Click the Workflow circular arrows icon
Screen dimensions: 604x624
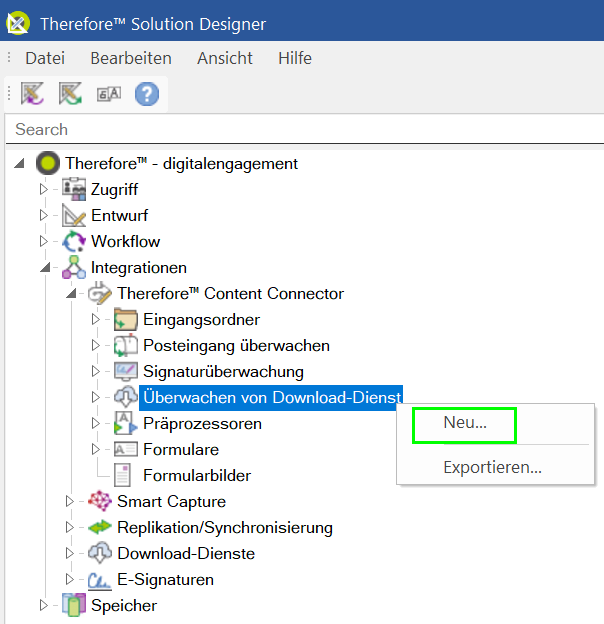(74, 242)
